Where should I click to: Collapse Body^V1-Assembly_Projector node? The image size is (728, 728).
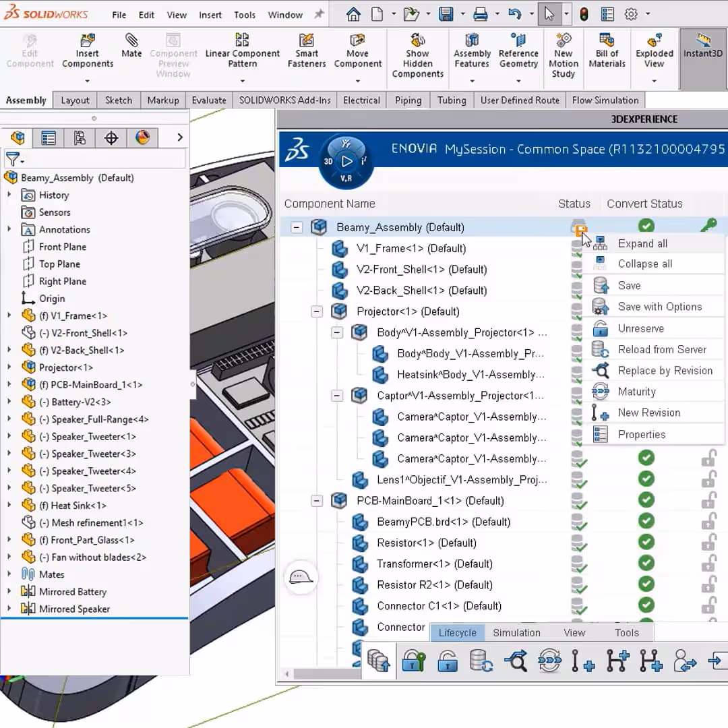(x=337, y=332)
